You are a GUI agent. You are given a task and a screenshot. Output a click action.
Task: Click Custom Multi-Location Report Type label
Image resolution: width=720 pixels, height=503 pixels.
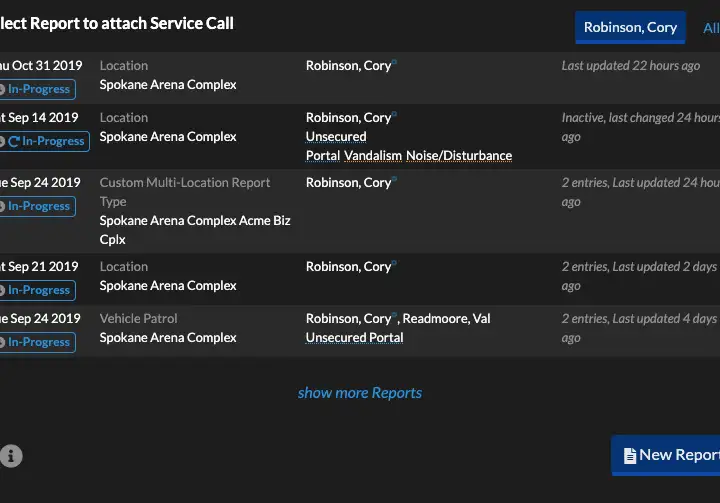(185, 192)
